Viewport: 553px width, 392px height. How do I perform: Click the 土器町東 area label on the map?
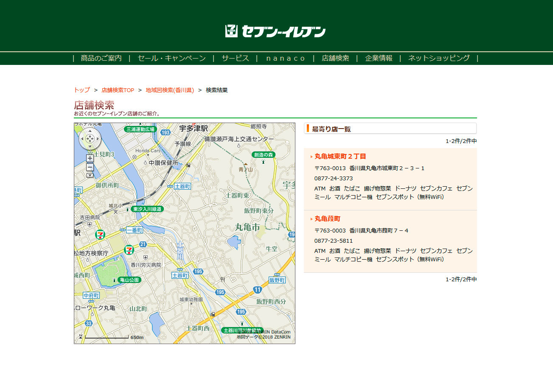point(237,195)
